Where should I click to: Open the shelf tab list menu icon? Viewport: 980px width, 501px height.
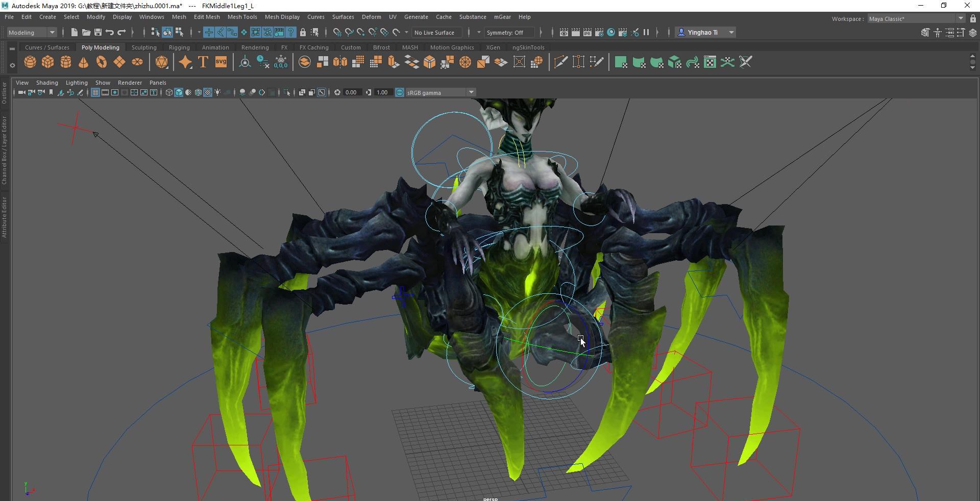12,48
